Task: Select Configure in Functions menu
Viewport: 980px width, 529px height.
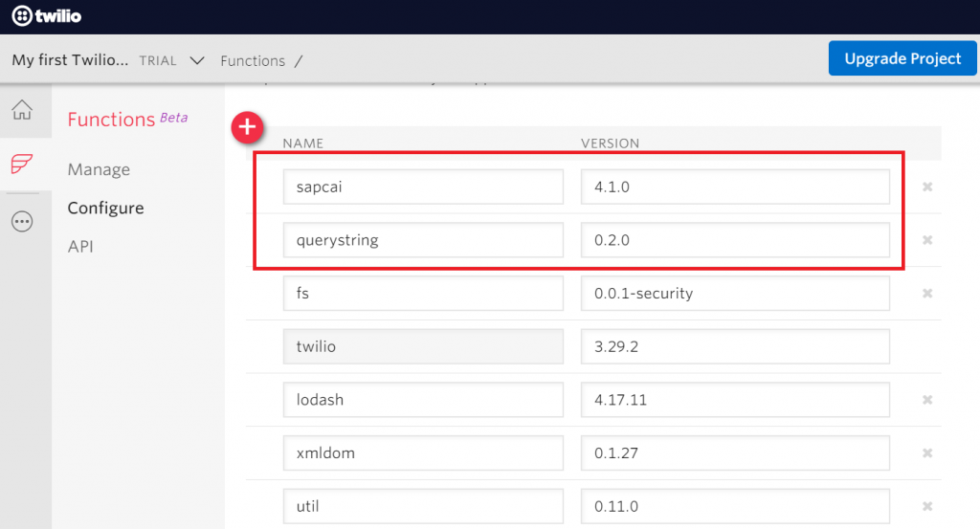Action: point(105,208)
